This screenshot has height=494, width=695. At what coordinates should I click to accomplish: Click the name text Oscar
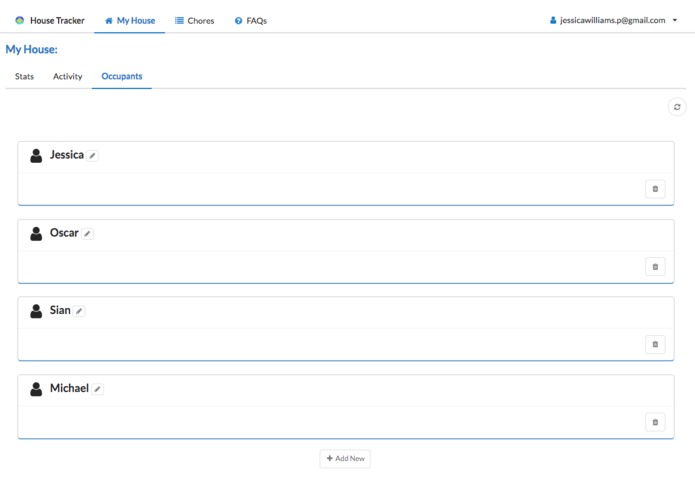tap(64, 233)
